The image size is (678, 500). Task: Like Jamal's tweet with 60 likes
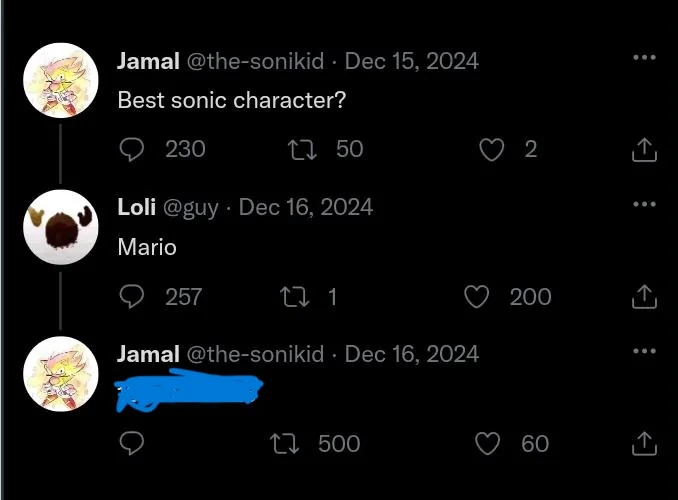(x=487, y=444)
